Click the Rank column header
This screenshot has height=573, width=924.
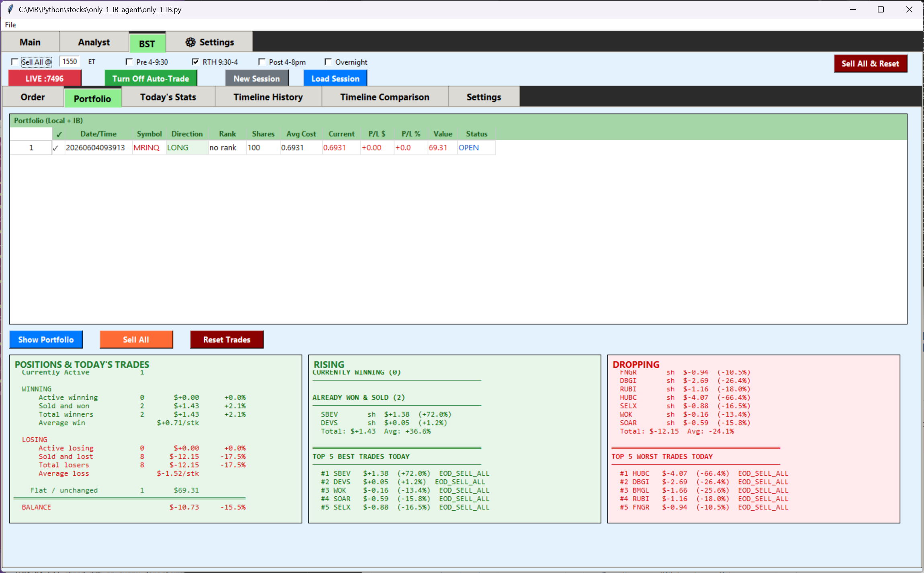pyautogui.click(x=227, y=134)
